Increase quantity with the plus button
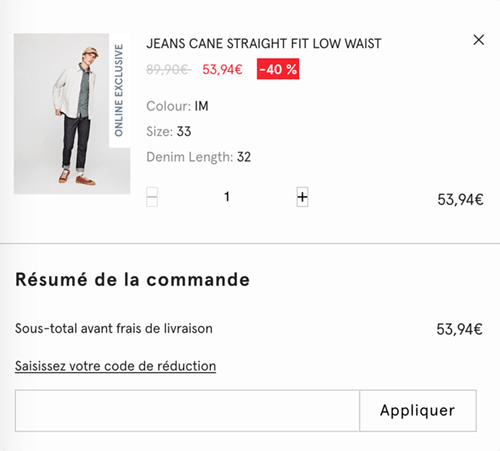The image size is (500, 451). click(x=302, y=197)
